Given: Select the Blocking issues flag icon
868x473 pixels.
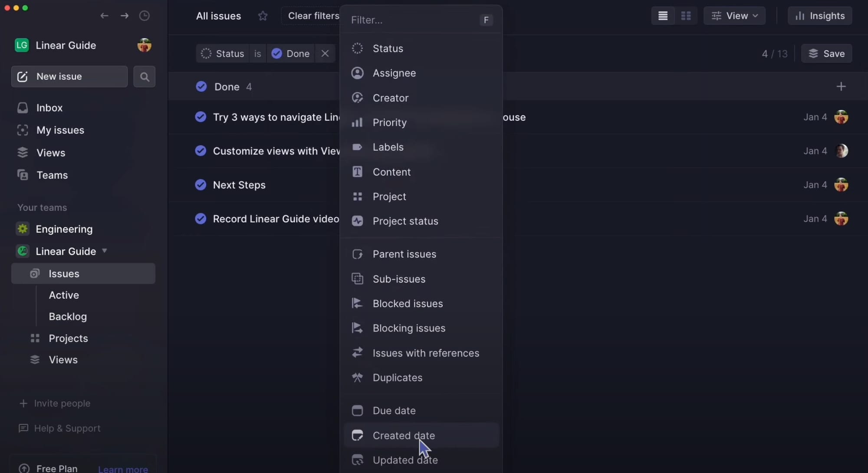Looking at the screenshot, I should tap(357, 328).
